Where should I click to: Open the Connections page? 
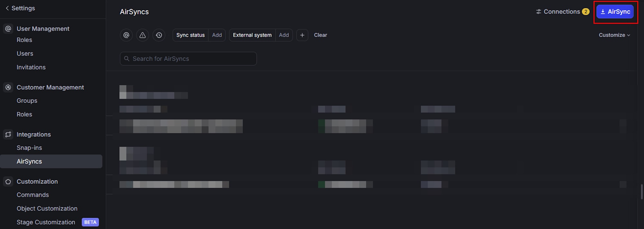[562, 12]
